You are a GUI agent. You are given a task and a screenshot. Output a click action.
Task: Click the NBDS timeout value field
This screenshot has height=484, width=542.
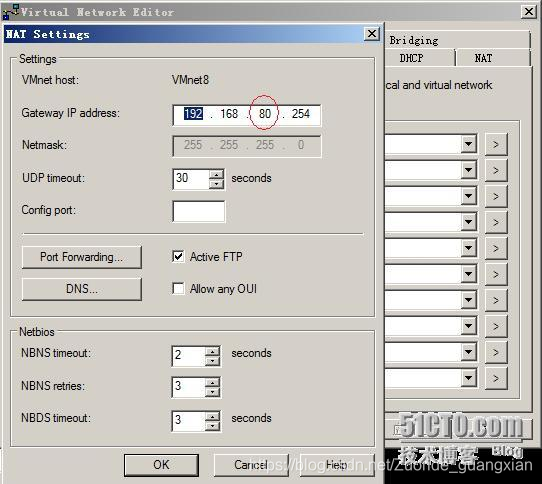point(188,421)
